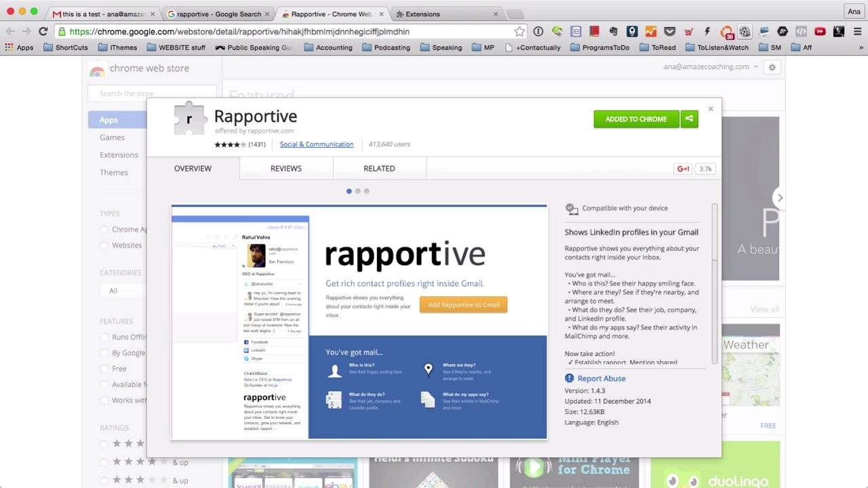This screenshot has width=868, height=488.
Task: Open the Chrome hamburger menu
Action: 858,31
